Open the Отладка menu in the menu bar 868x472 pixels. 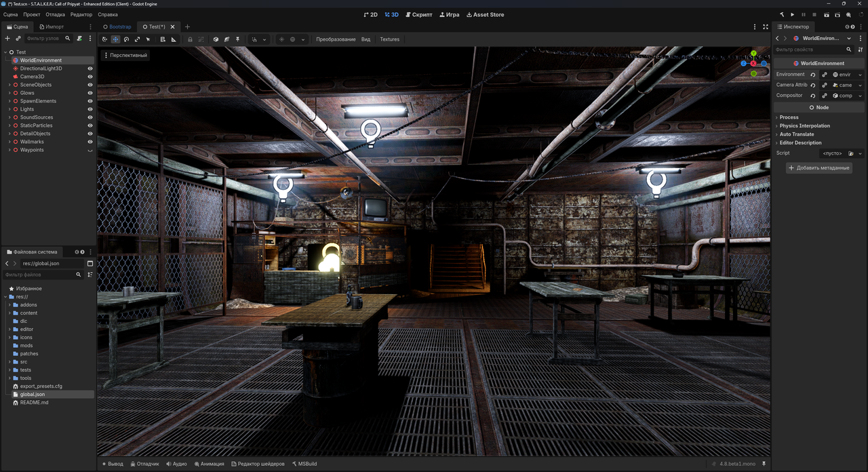click(56, 14)
